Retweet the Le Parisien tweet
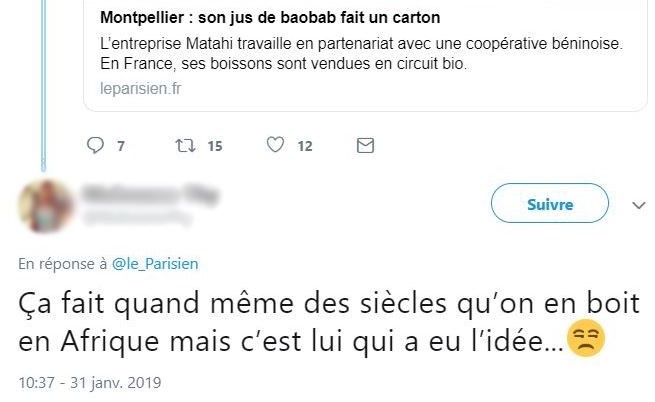Screen dimensions: 655x402 (185, 146)
